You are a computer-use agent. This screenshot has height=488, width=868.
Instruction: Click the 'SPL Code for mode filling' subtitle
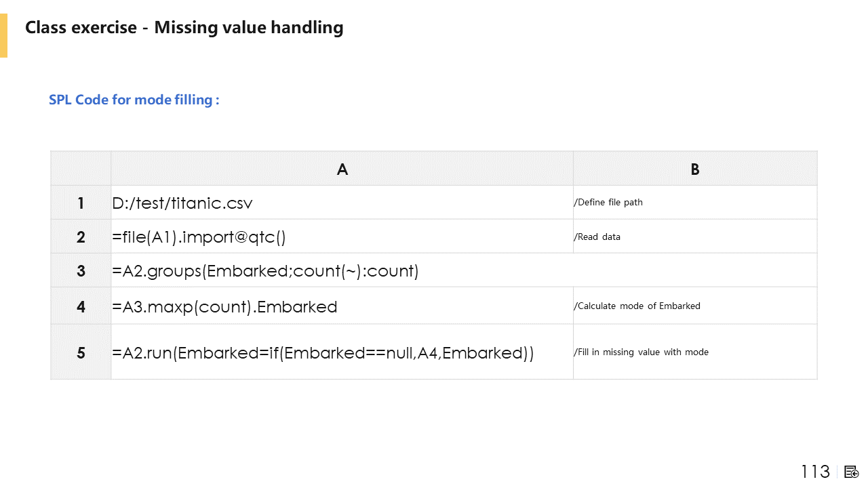click(x=134, y=100)
